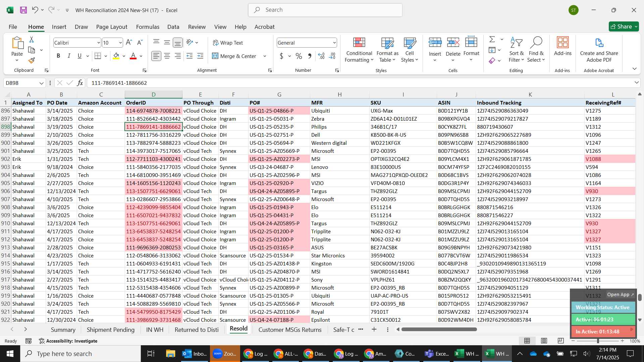Click Decrease Font Size icon
644x362 pixels.
tap(140, 43)
